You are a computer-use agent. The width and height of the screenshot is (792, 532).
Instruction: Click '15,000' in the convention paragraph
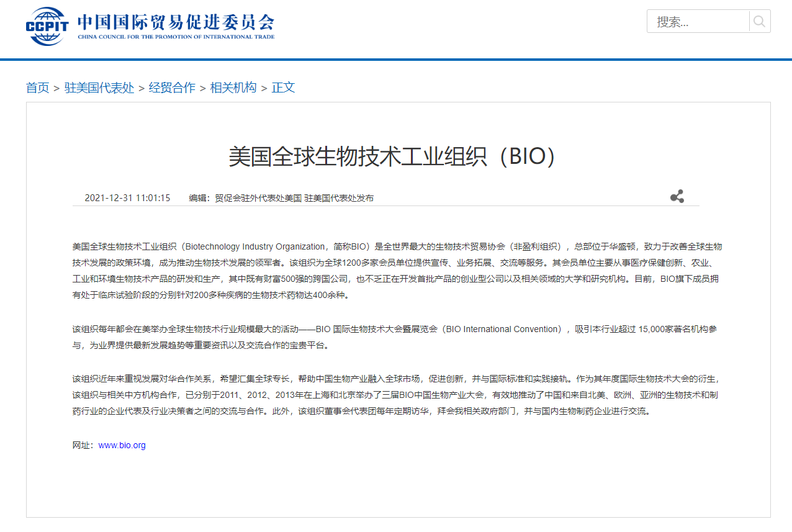[x=652, y=329]
